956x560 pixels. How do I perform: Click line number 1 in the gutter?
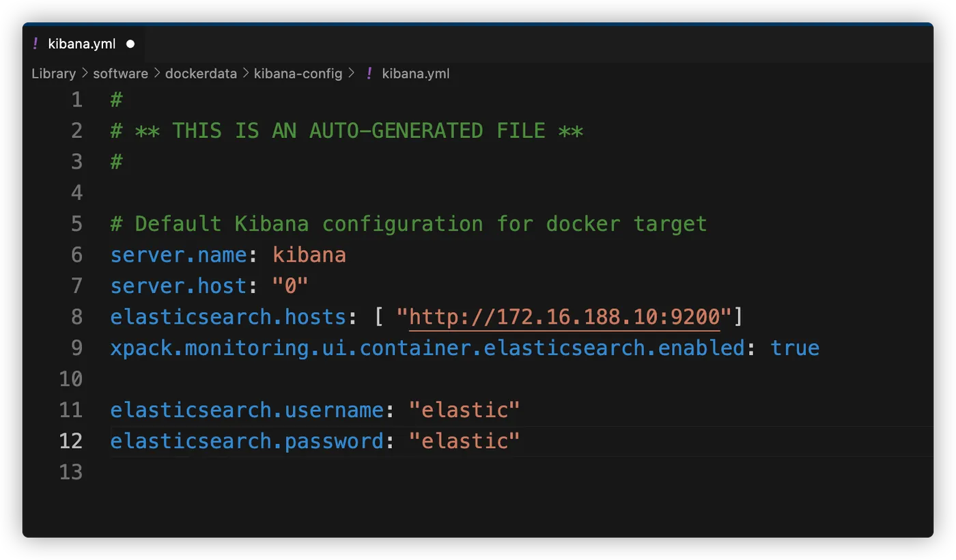coord(76,100)
